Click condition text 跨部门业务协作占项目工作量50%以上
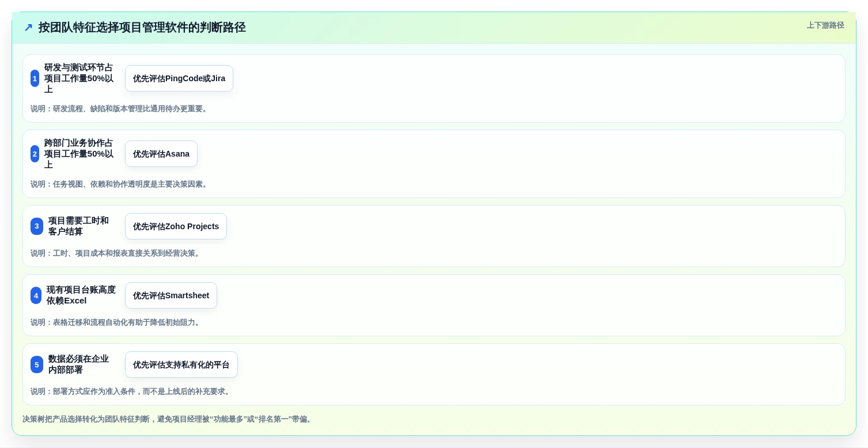Image resolution: width=868 pixels, height=448 pixels. (x=79, y=154)
